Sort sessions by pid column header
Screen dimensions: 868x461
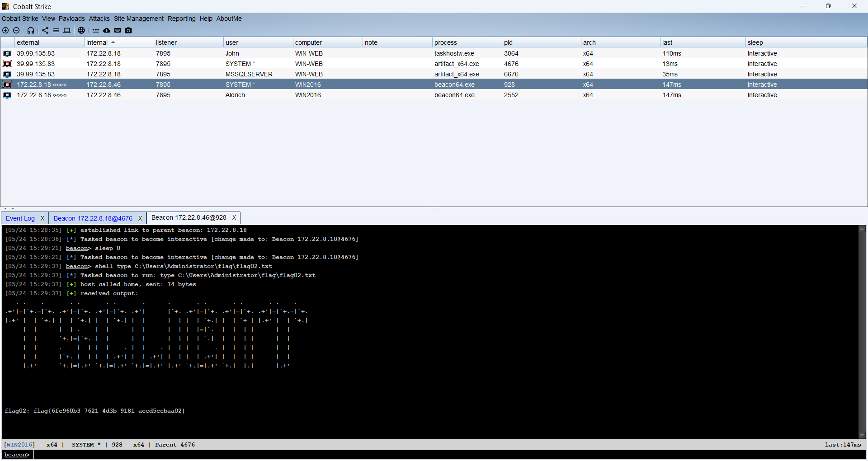point(542,42)
